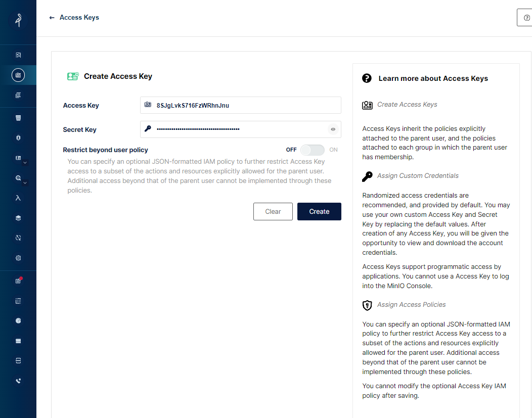Go back using the Access Keys arrow
The width and height of the screenshot is (532, 418).
[52, 18]
